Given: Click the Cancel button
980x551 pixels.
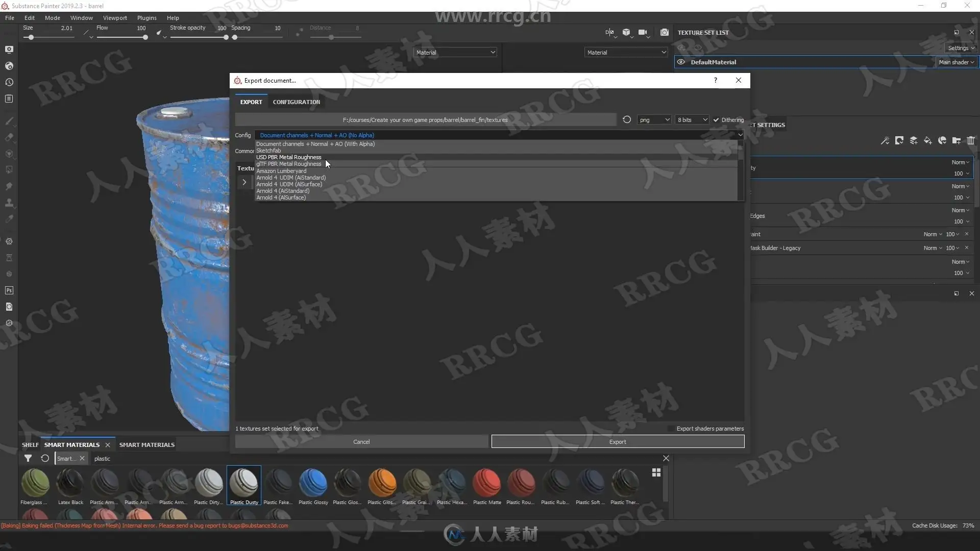Looking at the screenshot, I should tap(361, 442).
